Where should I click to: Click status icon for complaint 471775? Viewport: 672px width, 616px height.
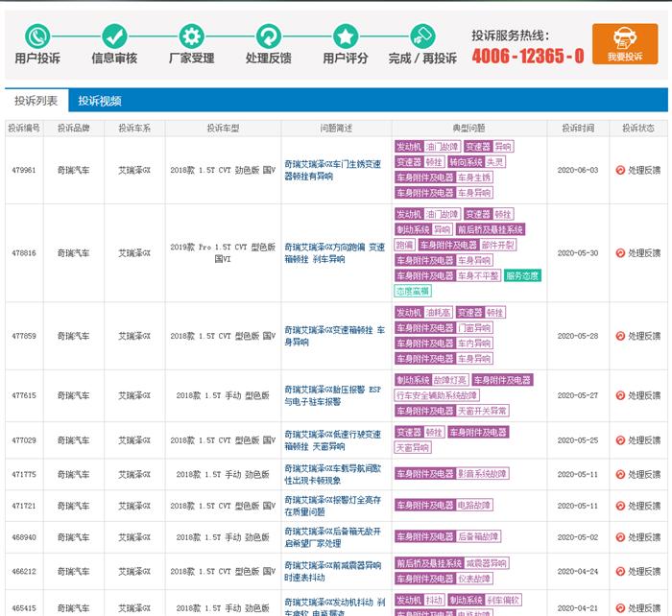pos(620,474)
